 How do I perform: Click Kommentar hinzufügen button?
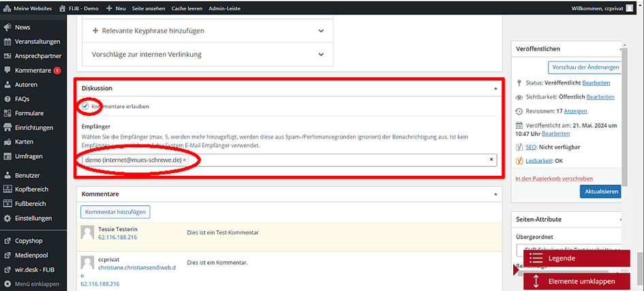point(114,212)
